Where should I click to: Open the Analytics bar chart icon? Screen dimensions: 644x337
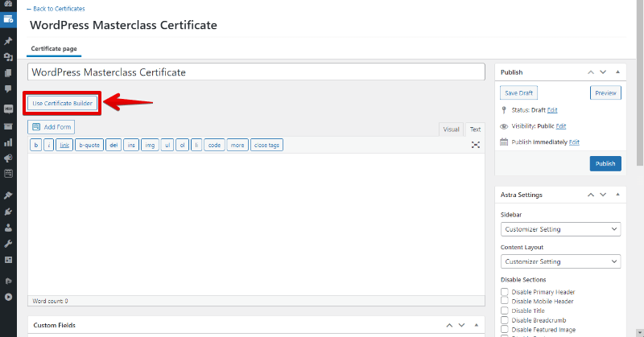coord(8,142)
